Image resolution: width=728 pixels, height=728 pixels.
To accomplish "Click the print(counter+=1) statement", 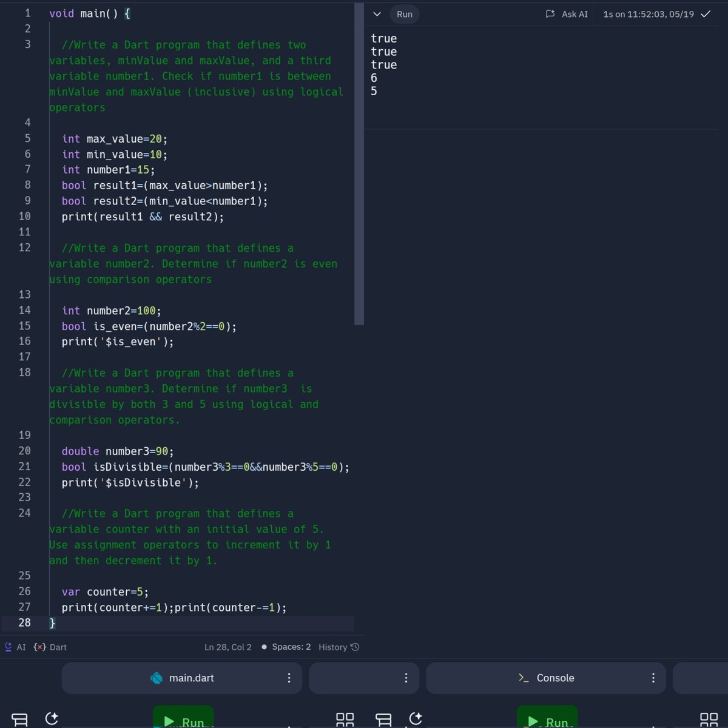I will click(x=118, y=607).
